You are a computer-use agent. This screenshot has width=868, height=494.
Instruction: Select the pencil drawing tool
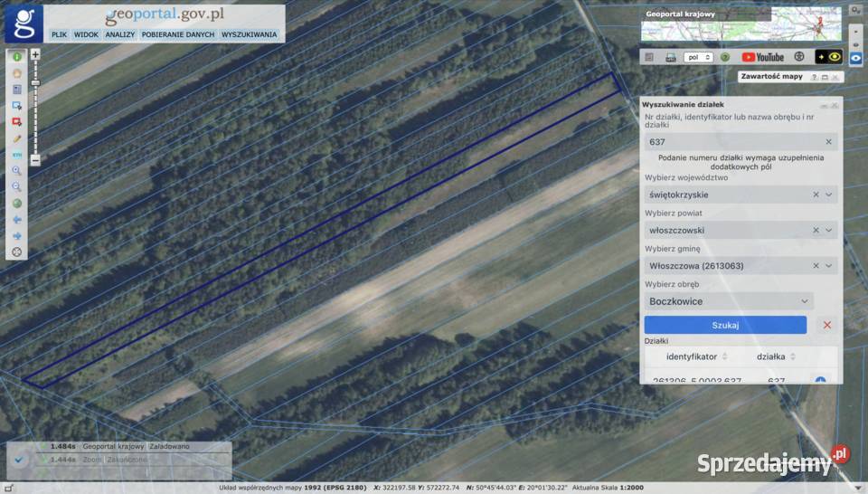tap(16, 138)
